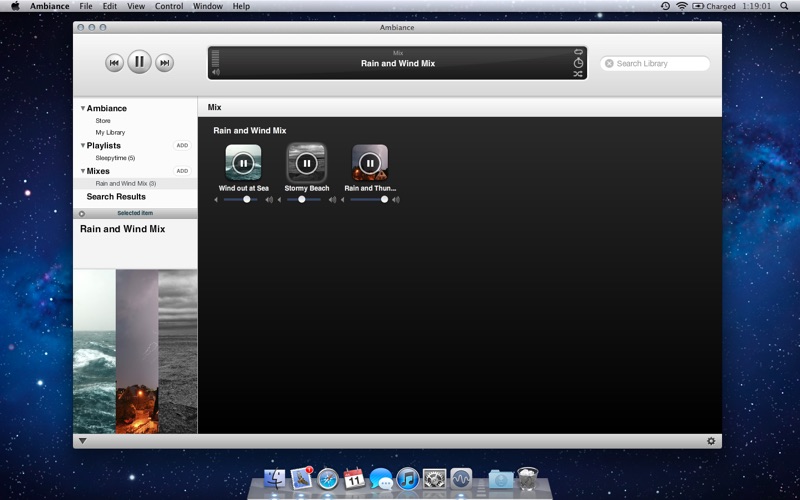This screenshot has width=800, height=500.
Task: Skip to the next track
Action: (x=165, y=63)
